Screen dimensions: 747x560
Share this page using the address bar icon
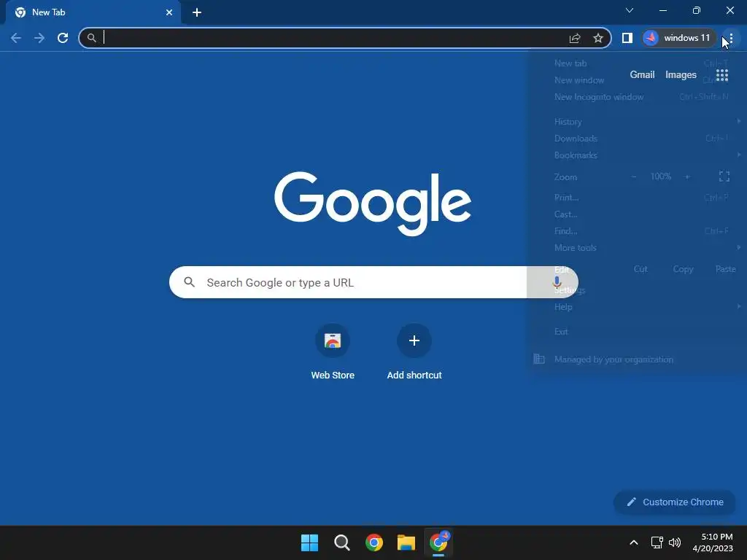(575, 38)
